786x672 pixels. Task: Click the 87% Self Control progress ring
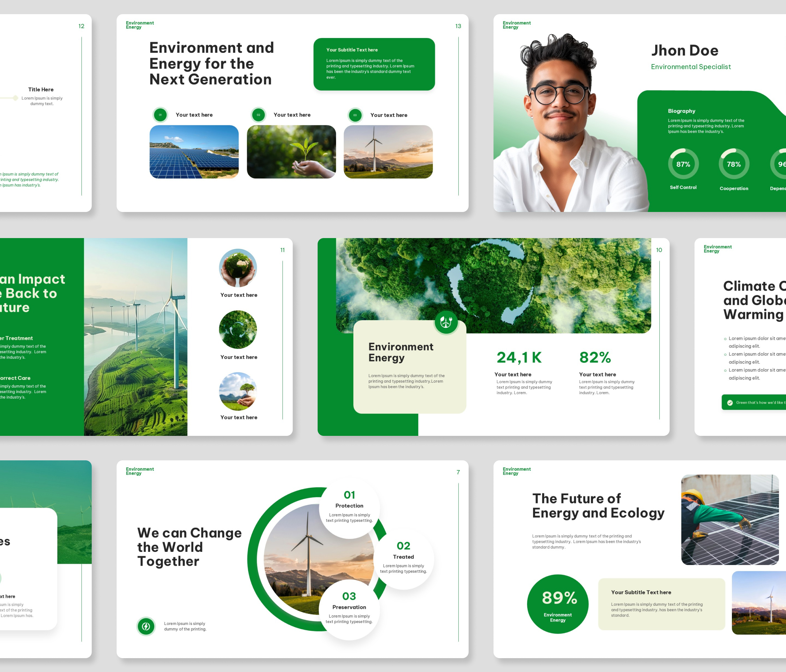(683, 164)
